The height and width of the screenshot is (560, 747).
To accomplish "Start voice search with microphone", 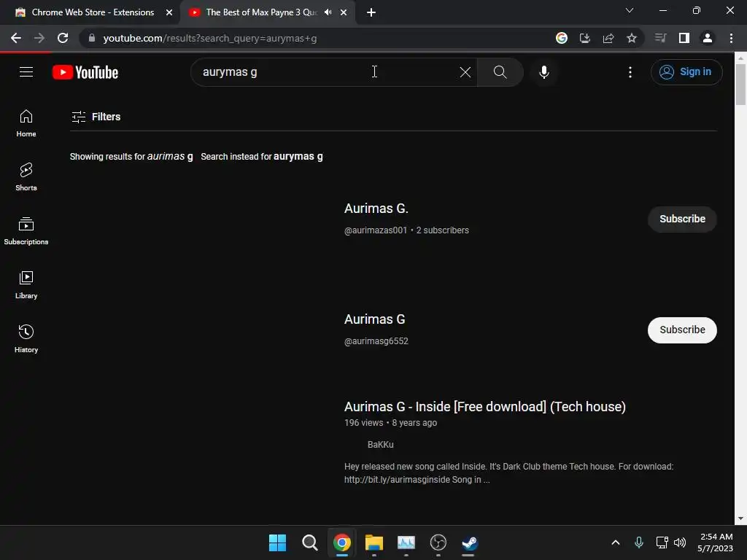I will tap(543, 72).
